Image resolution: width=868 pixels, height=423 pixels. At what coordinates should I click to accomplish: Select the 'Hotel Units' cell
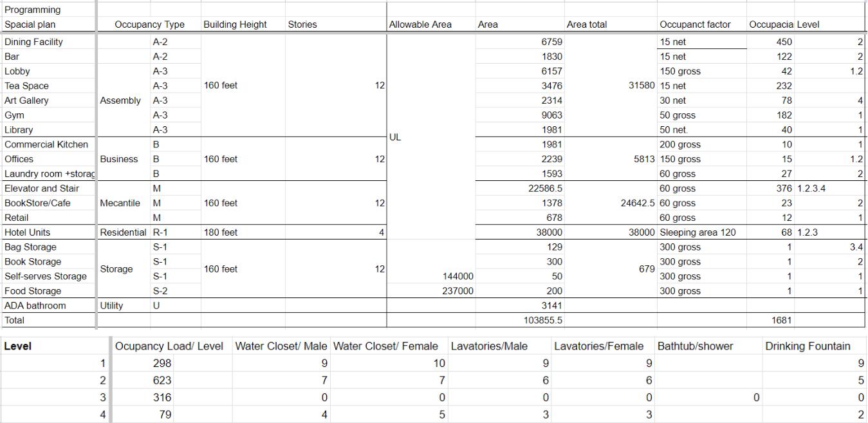point(49,232)
